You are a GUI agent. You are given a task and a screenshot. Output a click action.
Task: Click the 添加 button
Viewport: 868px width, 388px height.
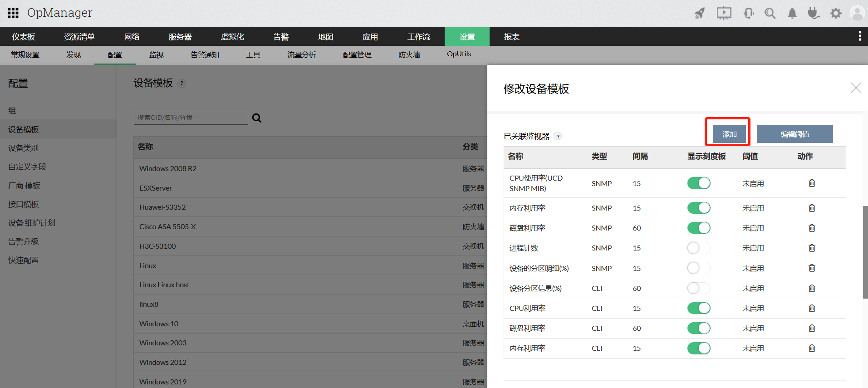(730, 134)
